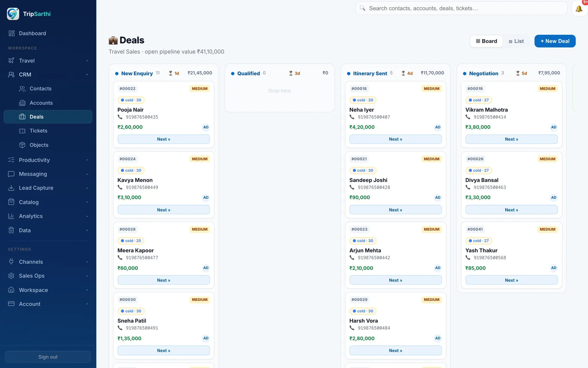
Task: Click the Dashboard grid icon
Action: [x=11, y=33]
